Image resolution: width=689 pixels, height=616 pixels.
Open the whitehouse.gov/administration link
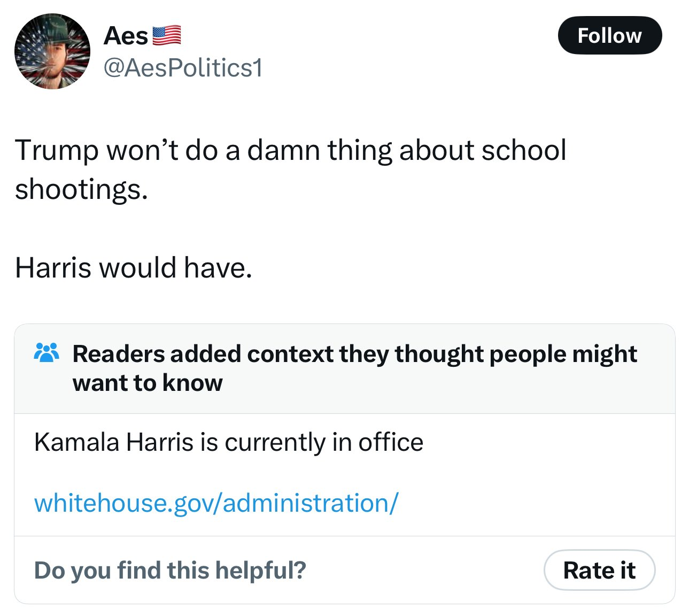coord(216,502)
